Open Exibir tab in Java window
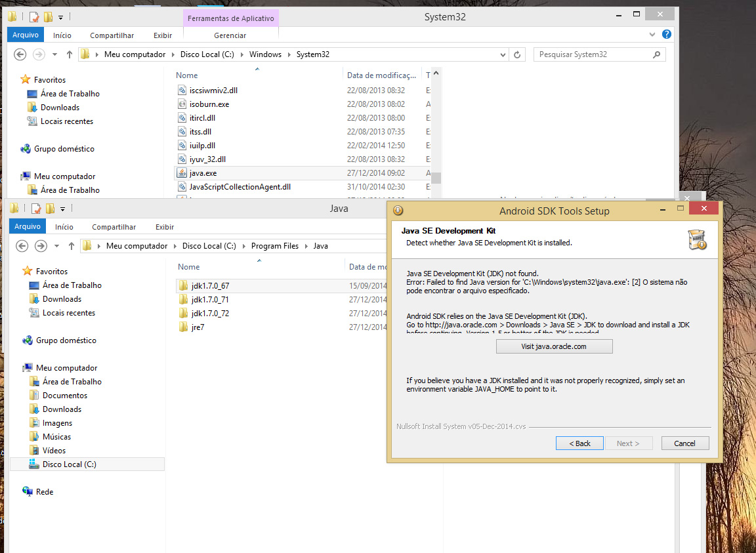756x553 pixels. 165,226
